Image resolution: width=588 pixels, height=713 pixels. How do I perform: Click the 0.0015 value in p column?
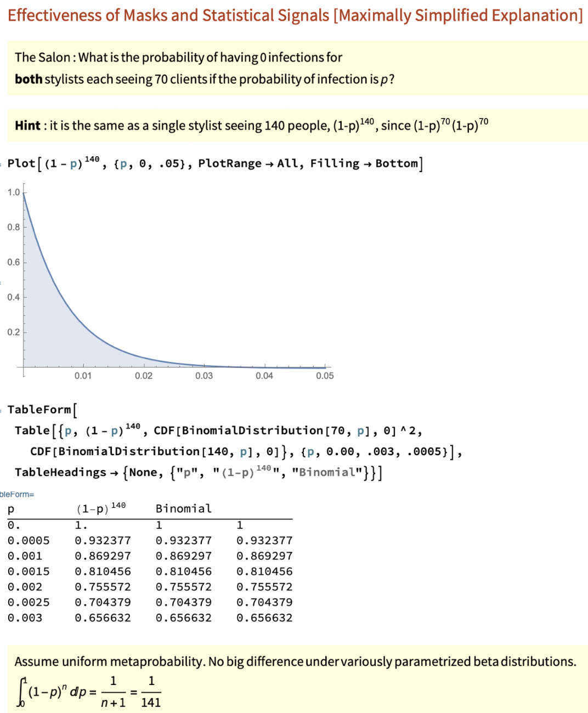28,571
